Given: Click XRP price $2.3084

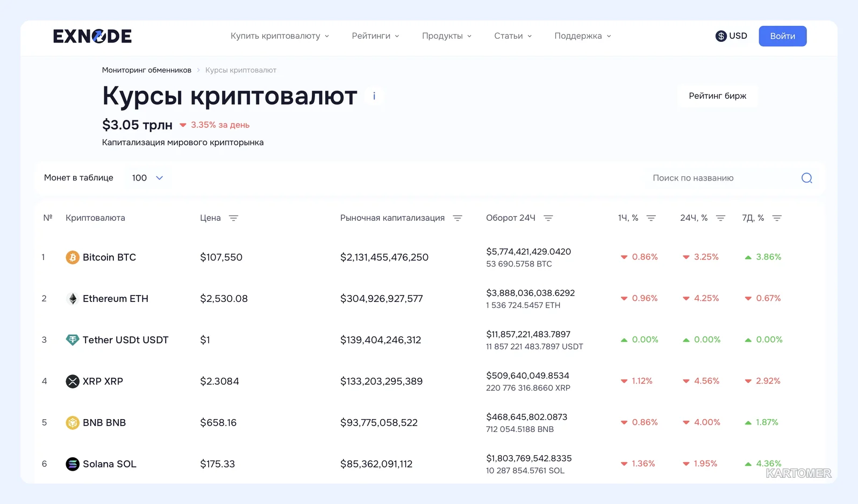Looking at the screenshot, I should coord(219,381).
